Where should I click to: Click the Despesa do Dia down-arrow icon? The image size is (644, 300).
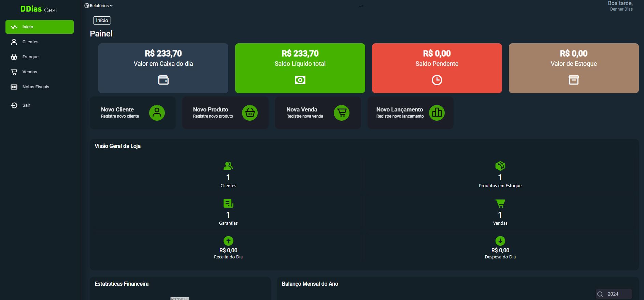pyautogui.click(x=500, y=241)
